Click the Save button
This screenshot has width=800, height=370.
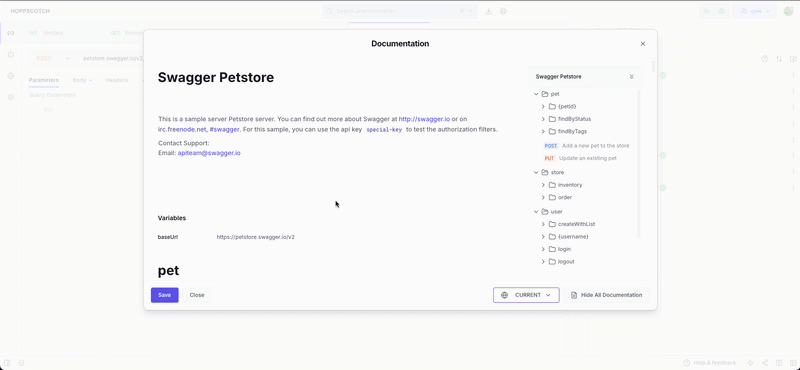pyautogui.click(x=164, y=295)
